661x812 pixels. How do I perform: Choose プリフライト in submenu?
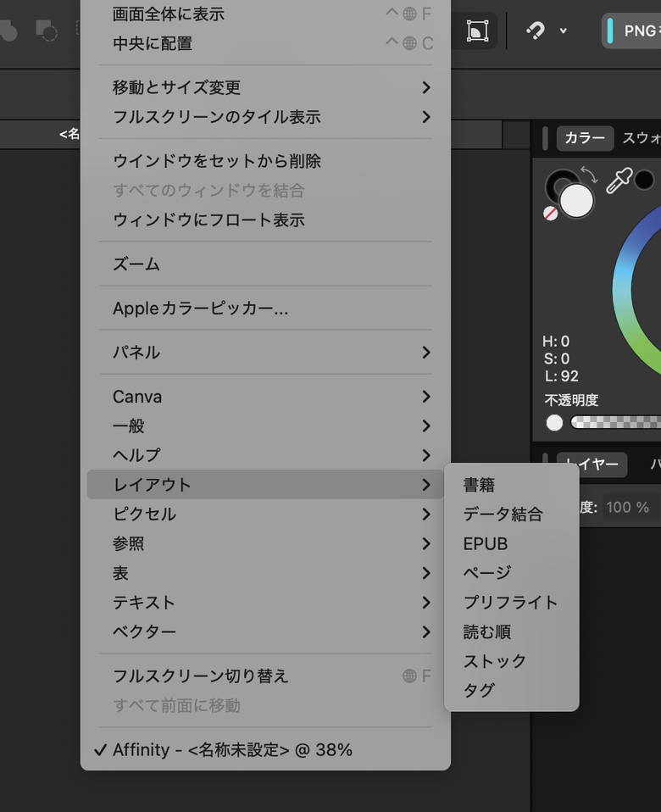[511, 603]
